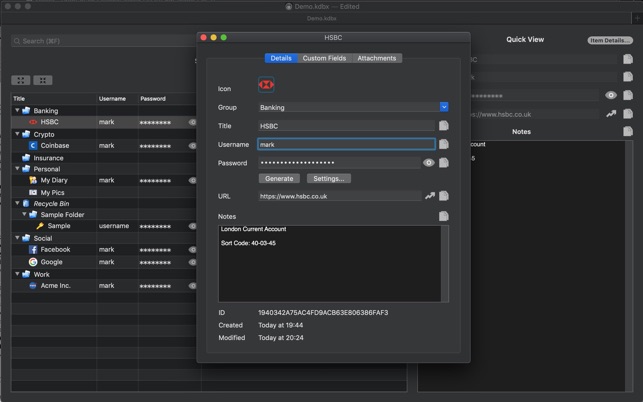
Task: Click the Coinbase entry icon
Action: (33, 146)
